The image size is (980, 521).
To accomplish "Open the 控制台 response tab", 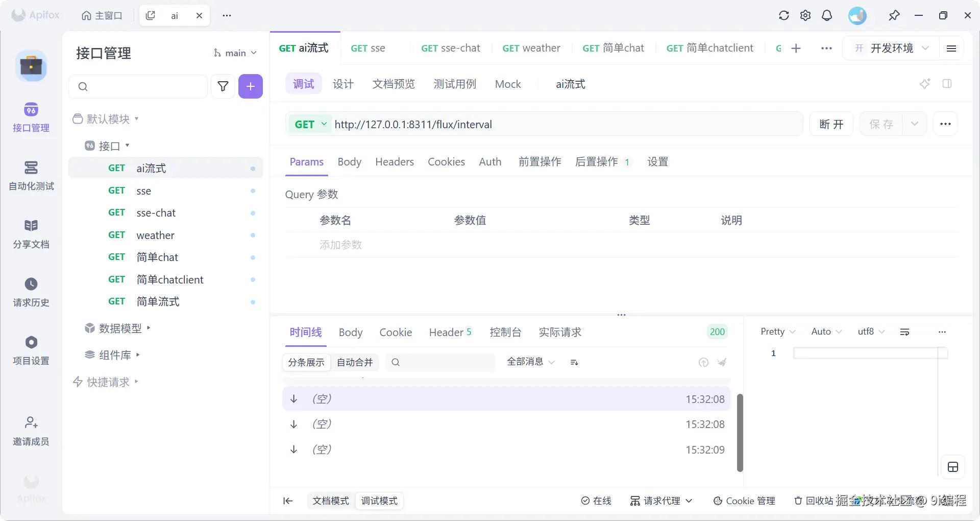I will pyautogui.click(x=505, y=333).
